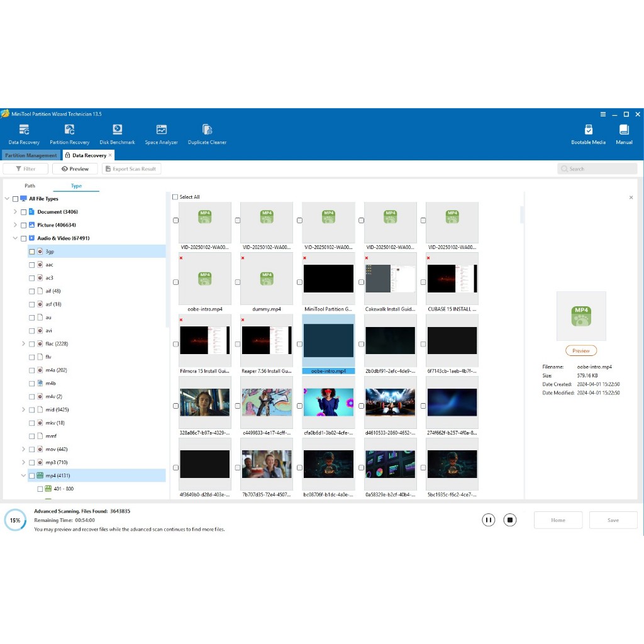
Task: Enable the checkbox next to dummy.mp4
Action: pyautogui.click(x=238, y=282)
